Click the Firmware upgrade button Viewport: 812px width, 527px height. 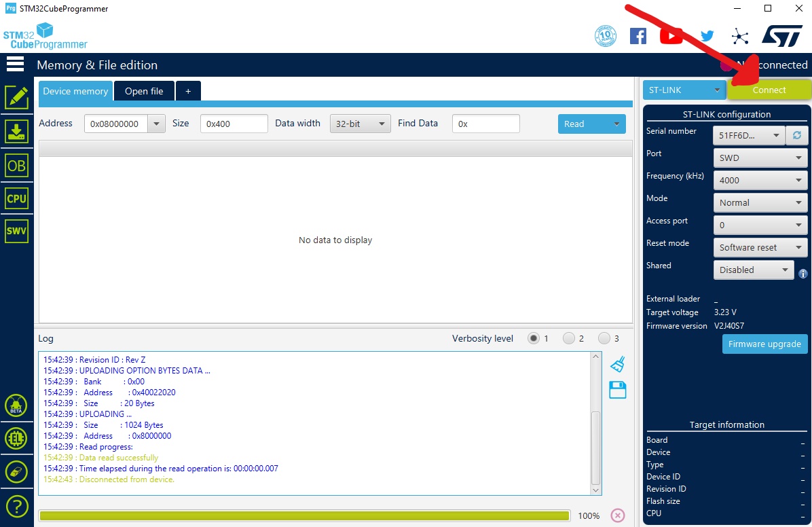click(764, 344)
